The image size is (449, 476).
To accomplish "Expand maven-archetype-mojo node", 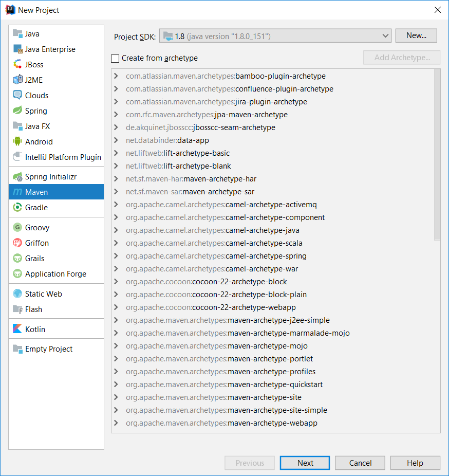I will pyautogui.click(x=116, y=346).
